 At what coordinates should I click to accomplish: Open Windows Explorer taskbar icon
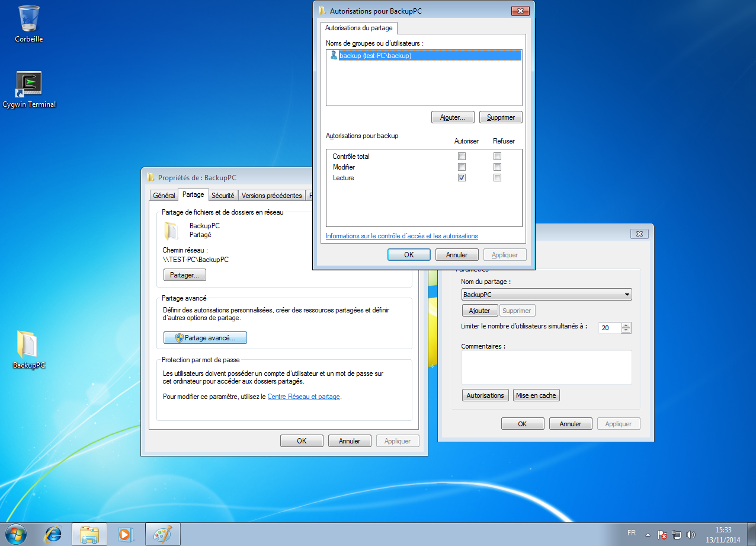point(89,534)
